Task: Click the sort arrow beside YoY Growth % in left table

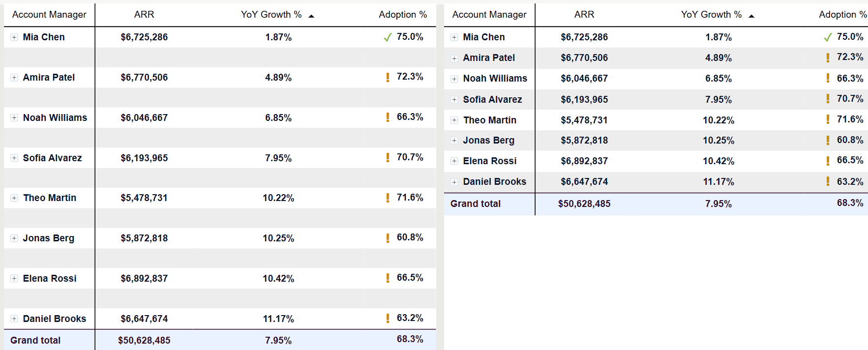Action: [311, 16]
